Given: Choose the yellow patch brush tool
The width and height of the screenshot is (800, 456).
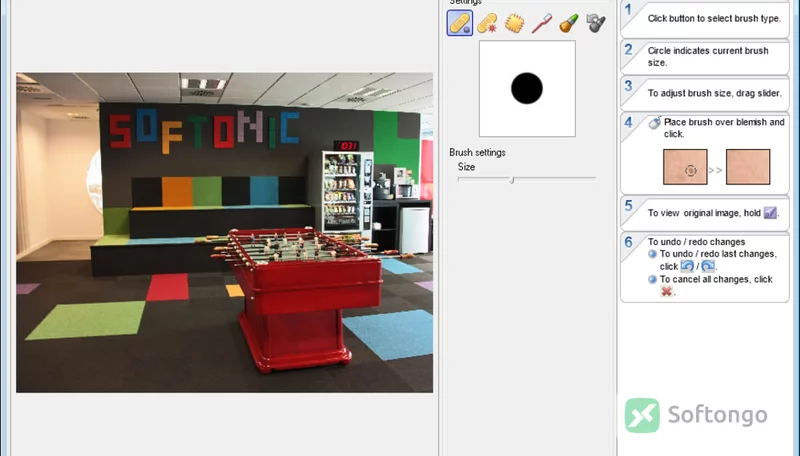Looking at the screenshot, I should [x=514, y=23].
